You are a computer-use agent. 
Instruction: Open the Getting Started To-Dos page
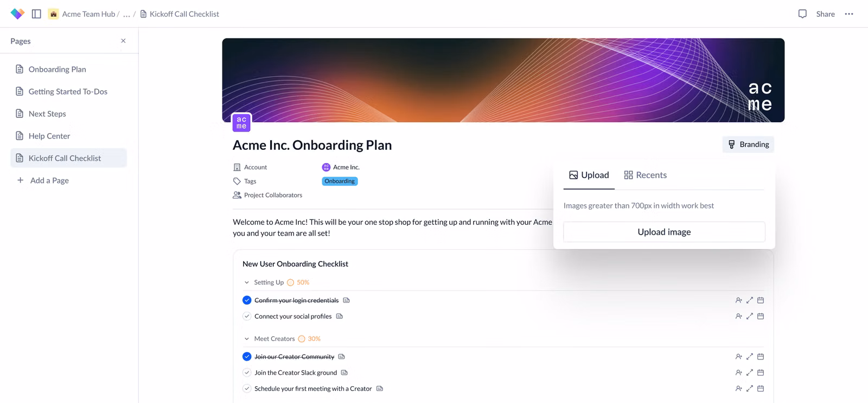69,91
